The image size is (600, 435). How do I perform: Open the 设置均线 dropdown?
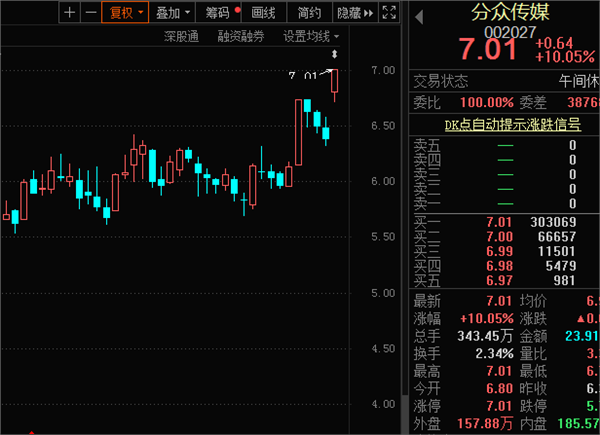click(311, 36)
